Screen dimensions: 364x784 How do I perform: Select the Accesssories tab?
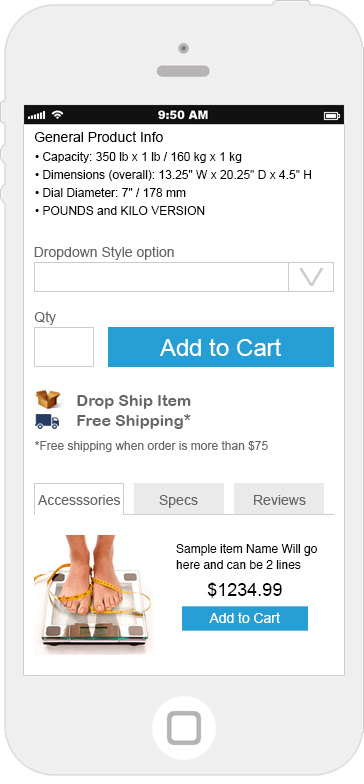[x=79, y=500]
